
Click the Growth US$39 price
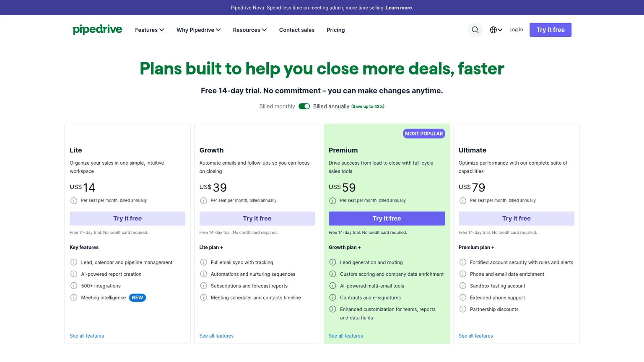coord(213,187)
